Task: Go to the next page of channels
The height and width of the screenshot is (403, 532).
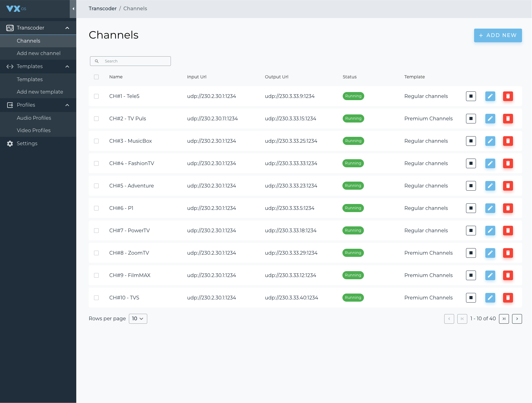Action: (517, 319)
